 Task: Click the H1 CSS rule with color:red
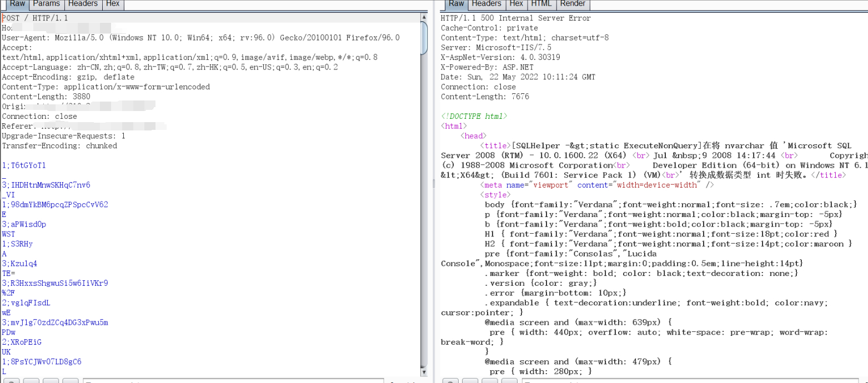[661, 234]
